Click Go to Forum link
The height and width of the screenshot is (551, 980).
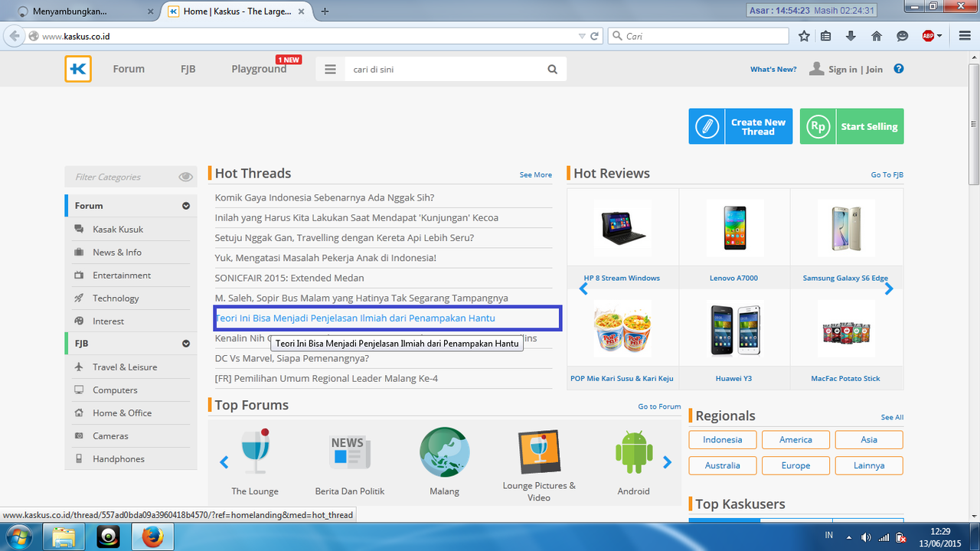[659, 406]
